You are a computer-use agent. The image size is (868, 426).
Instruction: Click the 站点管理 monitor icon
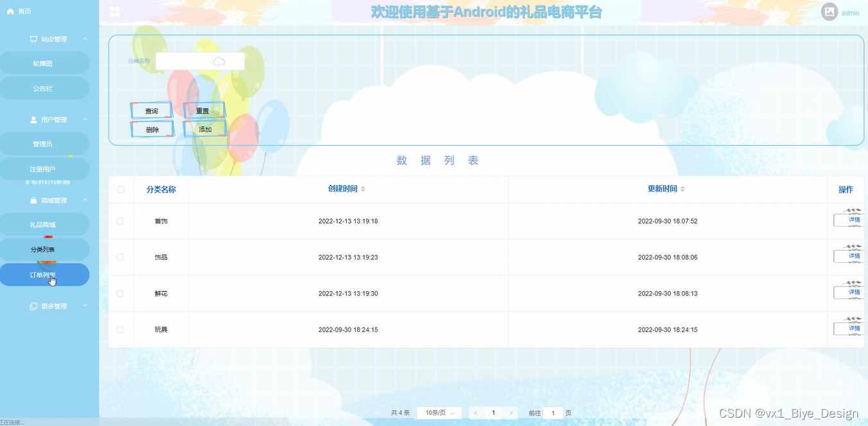(33, 39)
